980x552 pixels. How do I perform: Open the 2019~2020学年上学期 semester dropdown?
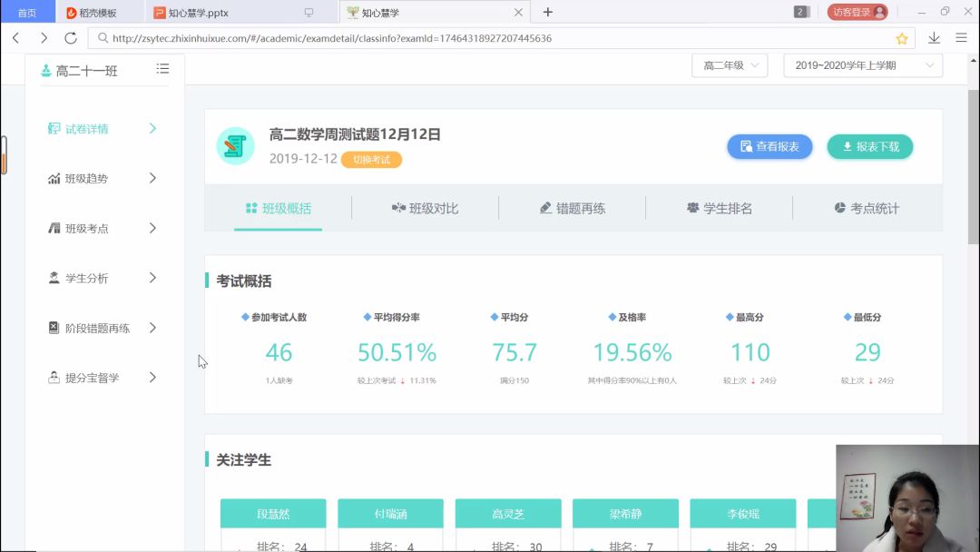click(861, 65)
